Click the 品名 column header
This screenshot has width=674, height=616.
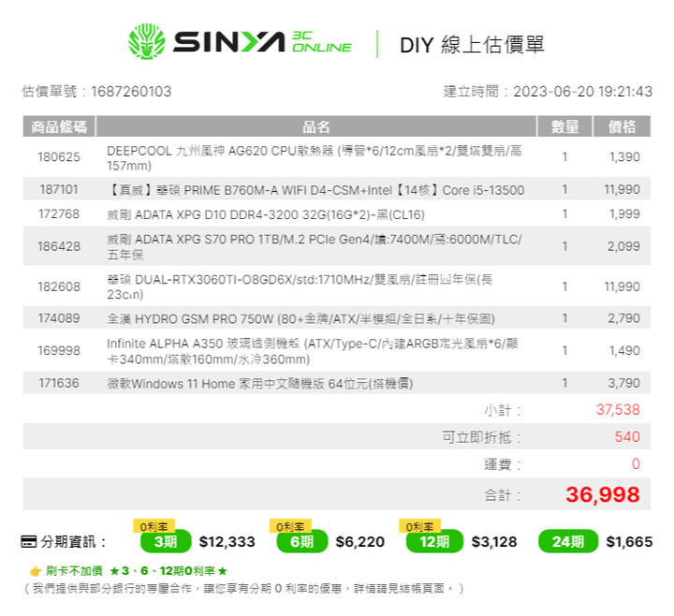pos(316,126)
